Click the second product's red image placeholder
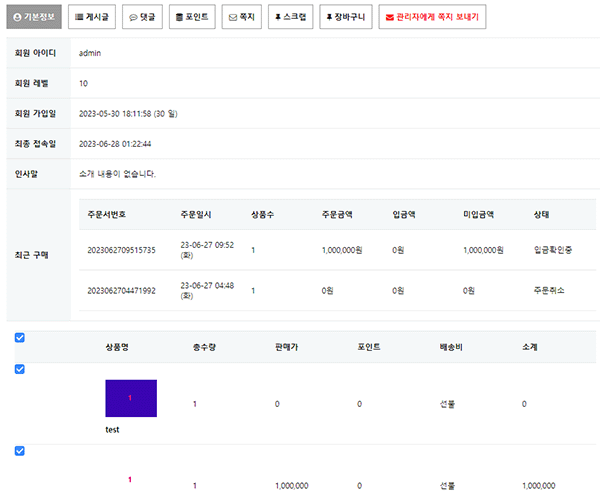 pos(130,480)
